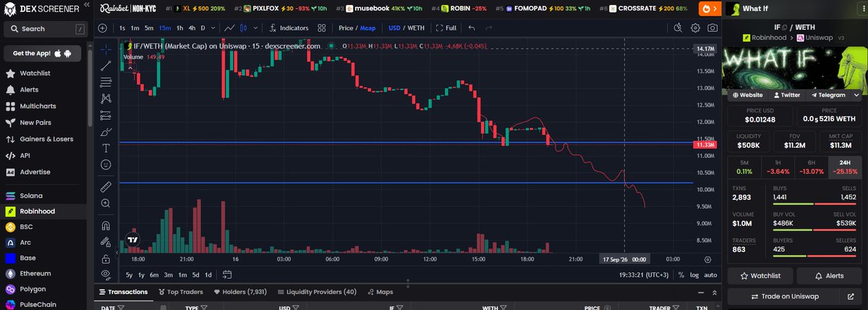Select the chart patterns tool
The image size is (868, 310).
coord(106,98)
